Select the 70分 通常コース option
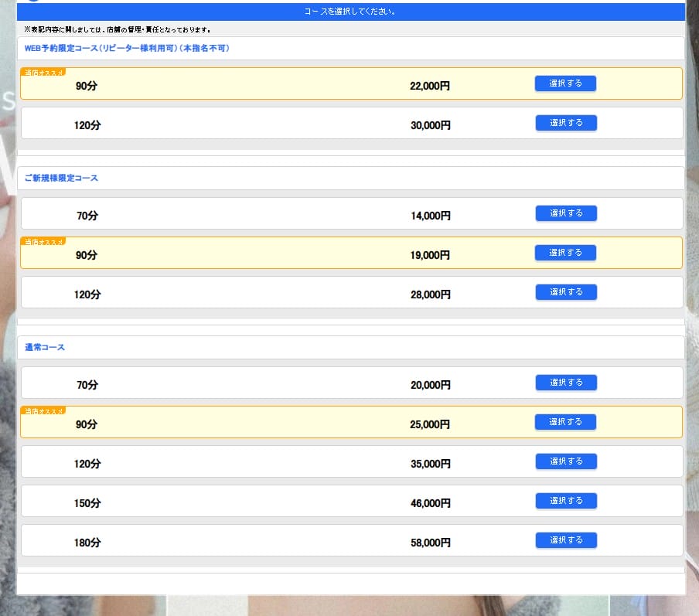Viewport: 699px width, 616px height. pyautogui.click(x=565, y=382)
